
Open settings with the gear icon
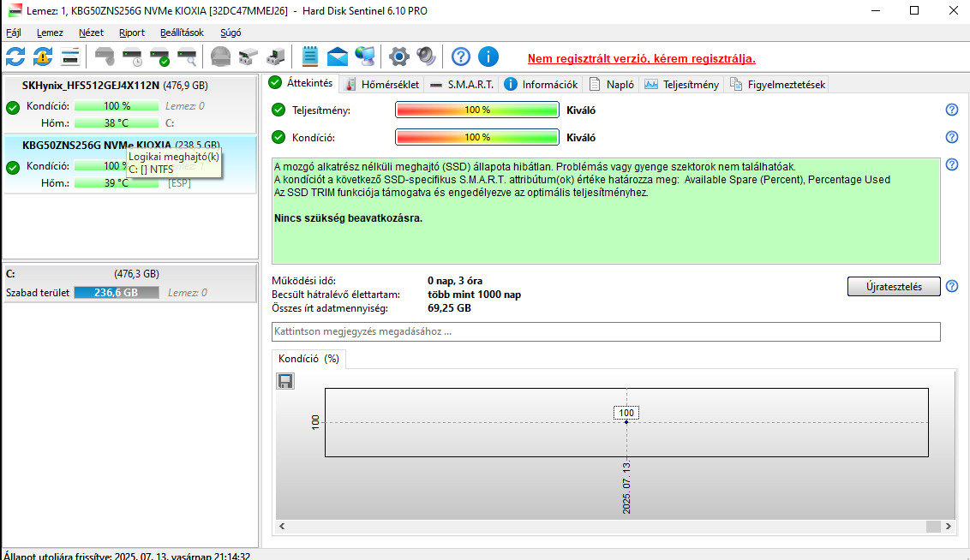[399, 57]
